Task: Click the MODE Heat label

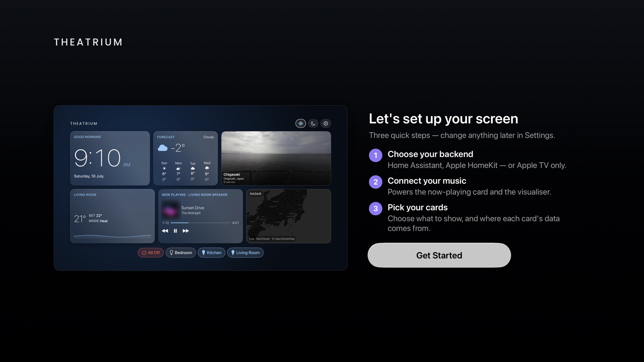Action: tap(98, 221)
